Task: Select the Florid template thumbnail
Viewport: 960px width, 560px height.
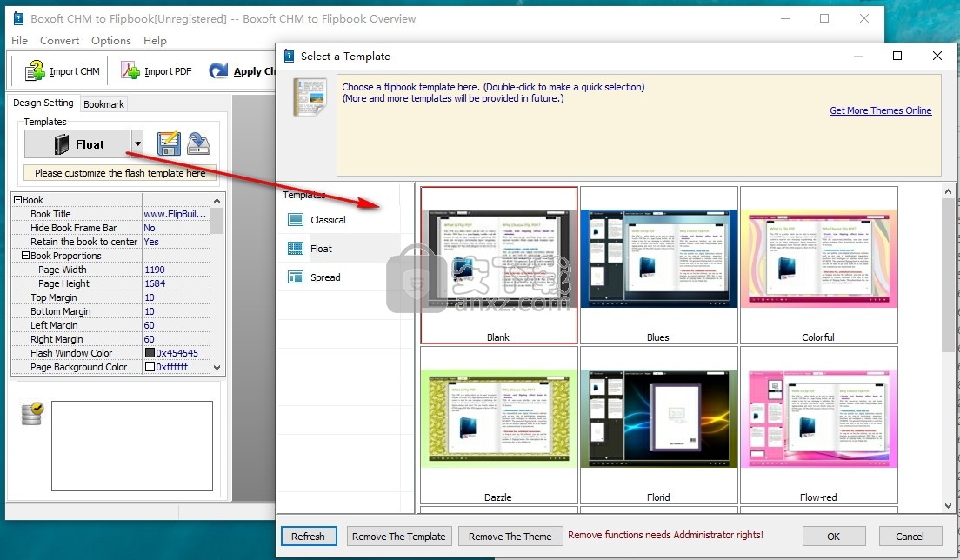Action: click(x=659, y=425)
